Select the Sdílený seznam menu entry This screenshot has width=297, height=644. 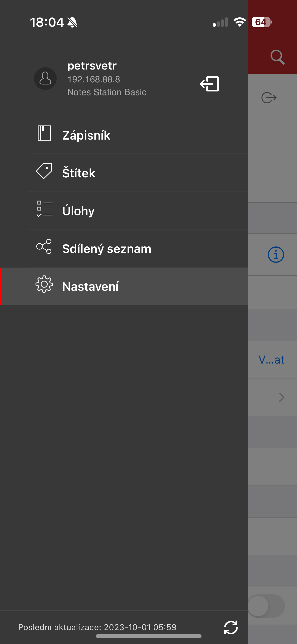click(107, 248)
